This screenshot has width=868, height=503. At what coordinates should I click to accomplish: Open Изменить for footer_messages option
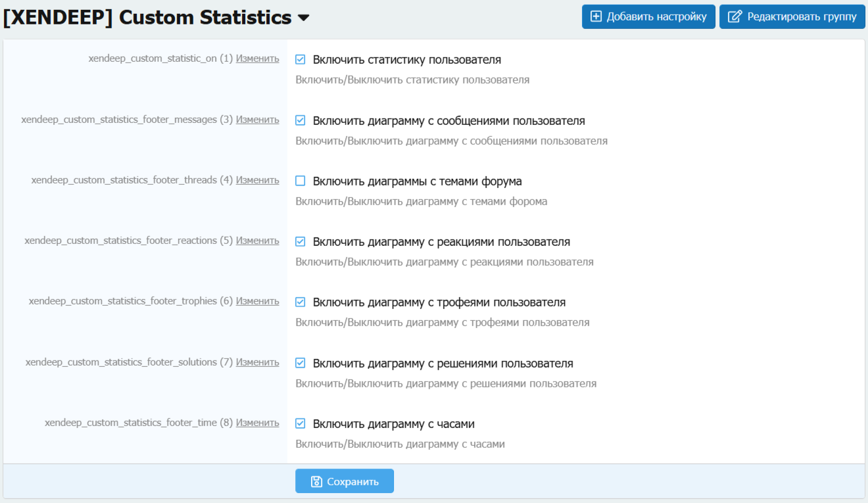point(257,120)
